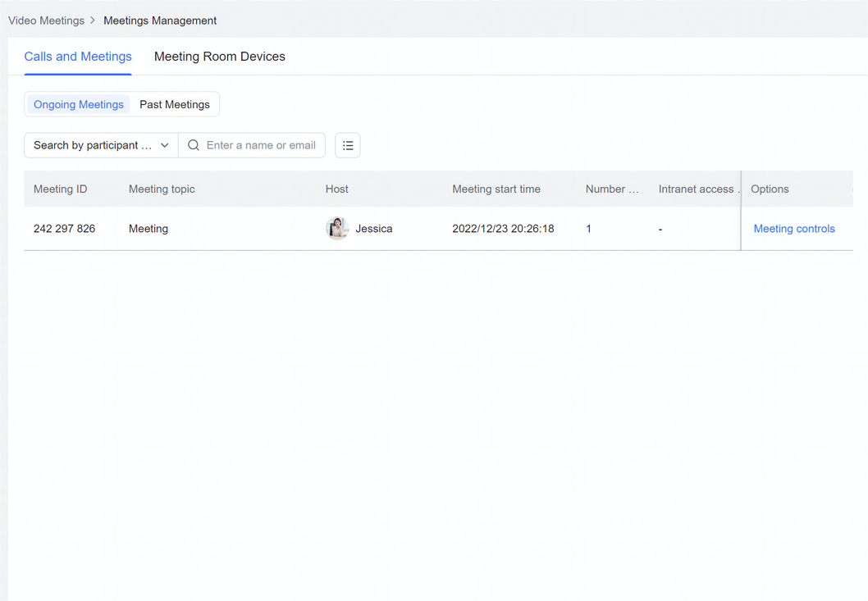Click the Intranet access column header
This screenshot has width=868, height=601.
click(x=699, y=189)
